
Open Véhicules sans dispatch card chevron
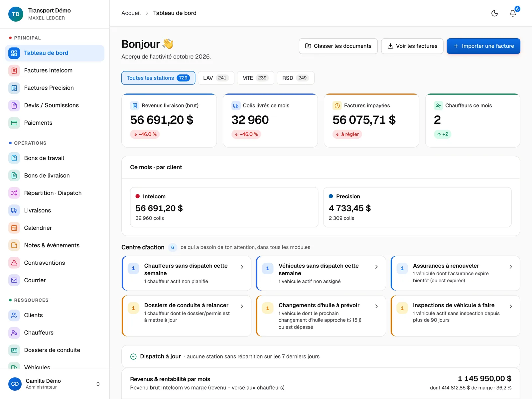pos(376,267)
